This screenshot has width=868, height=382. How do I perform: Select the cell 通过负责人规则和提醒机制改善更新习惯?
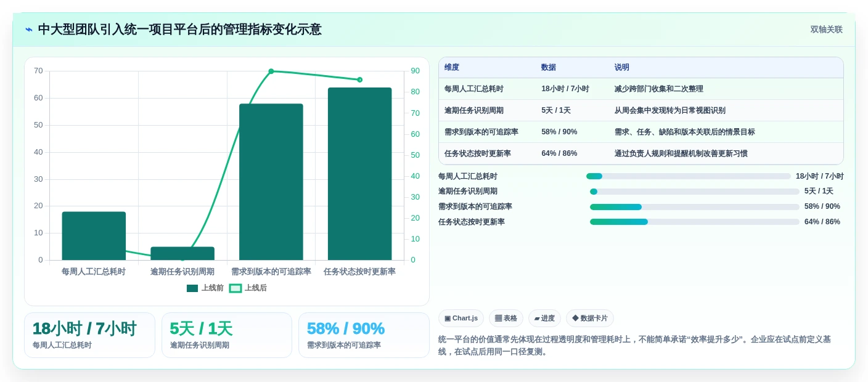(x=681, y=153)
